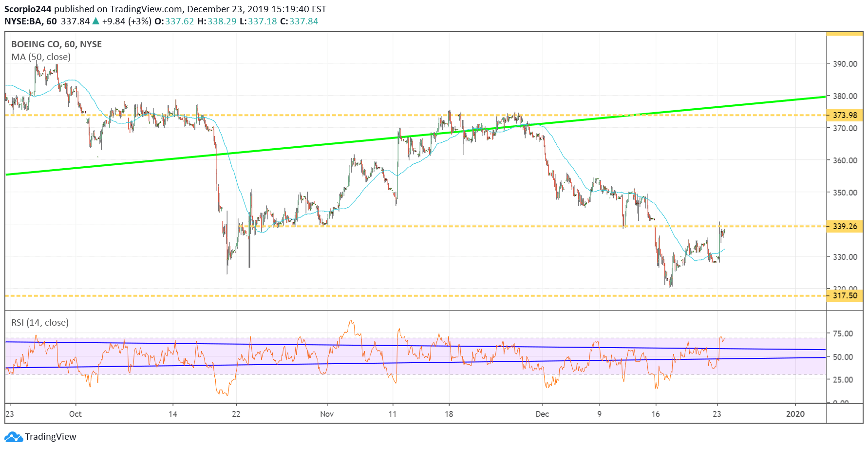
Task: Click the TradingView text at bottom left
Action: pyautogui.click(x=51, y=436)
